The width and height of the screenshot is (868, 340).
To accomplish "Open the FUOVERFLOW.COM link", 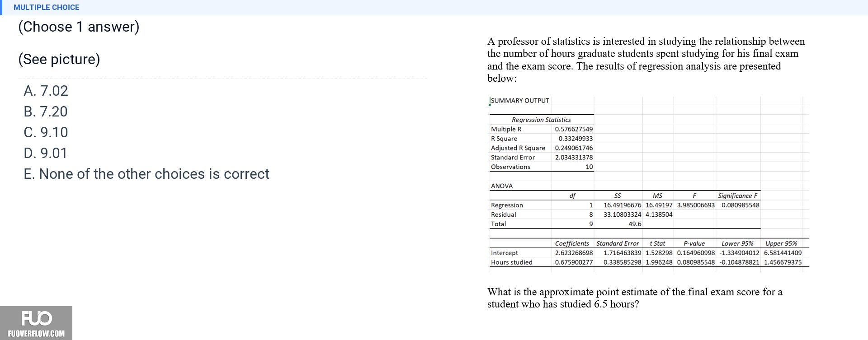I will pos(36,334).
